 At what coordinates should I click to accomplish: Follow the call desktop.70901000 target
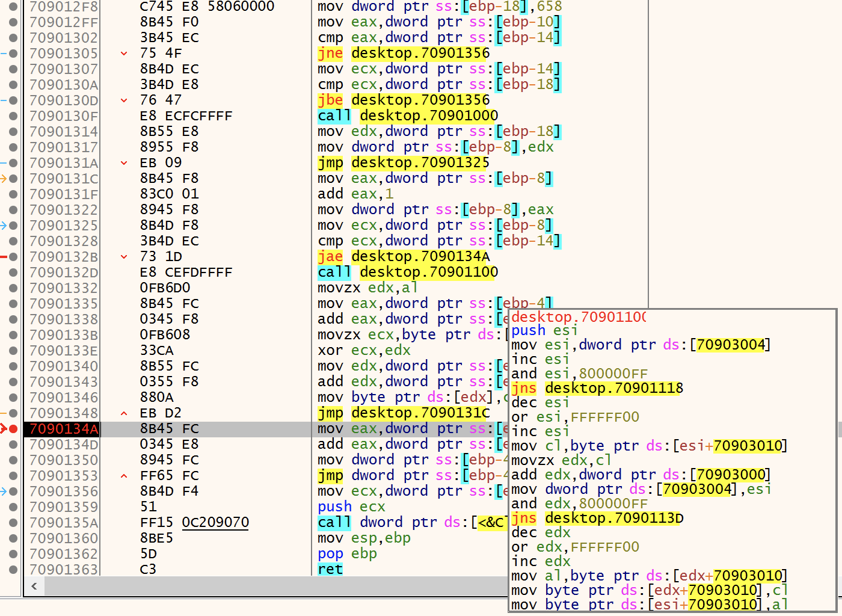point(428,116)
